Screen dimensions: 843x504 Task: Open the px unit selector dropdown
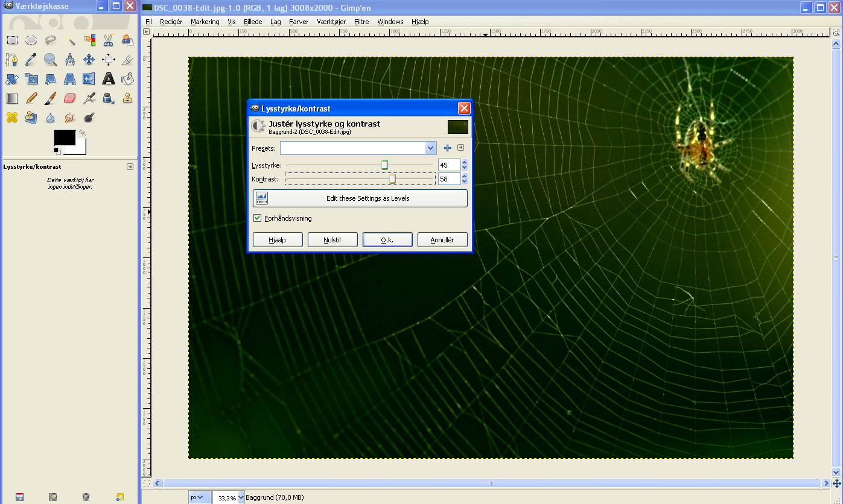coord(199,497)
